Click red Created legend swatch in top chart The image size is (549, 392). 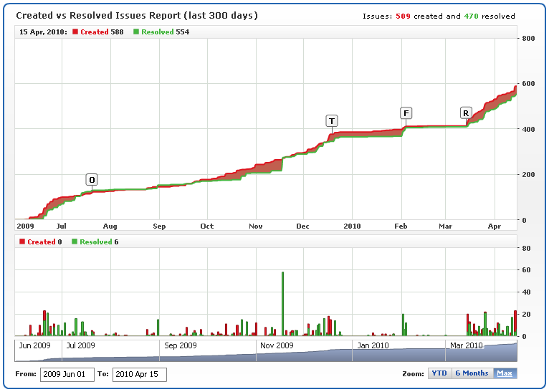pyautogui.click(x=76, y=32)
